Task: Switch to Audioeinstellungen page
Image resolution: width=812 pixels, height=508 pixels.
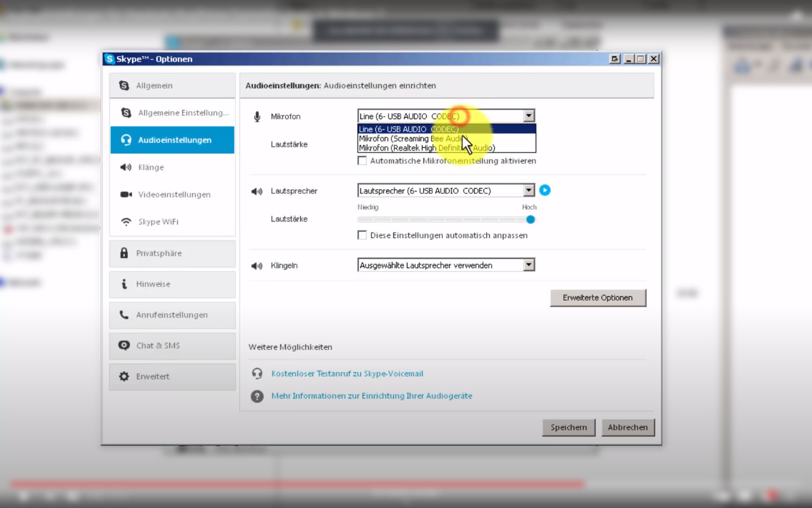Action: tap(172, 140)
